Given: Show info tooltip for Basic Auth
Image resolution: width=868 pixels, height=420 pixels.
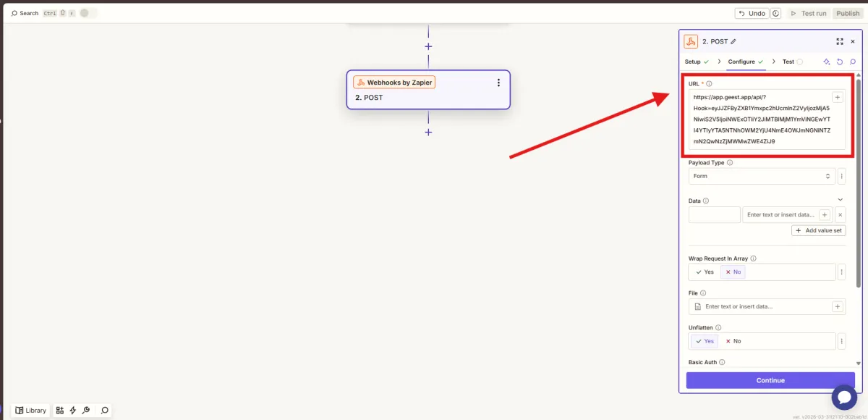Looking at the screenshot, I should (x=722, y=362).
